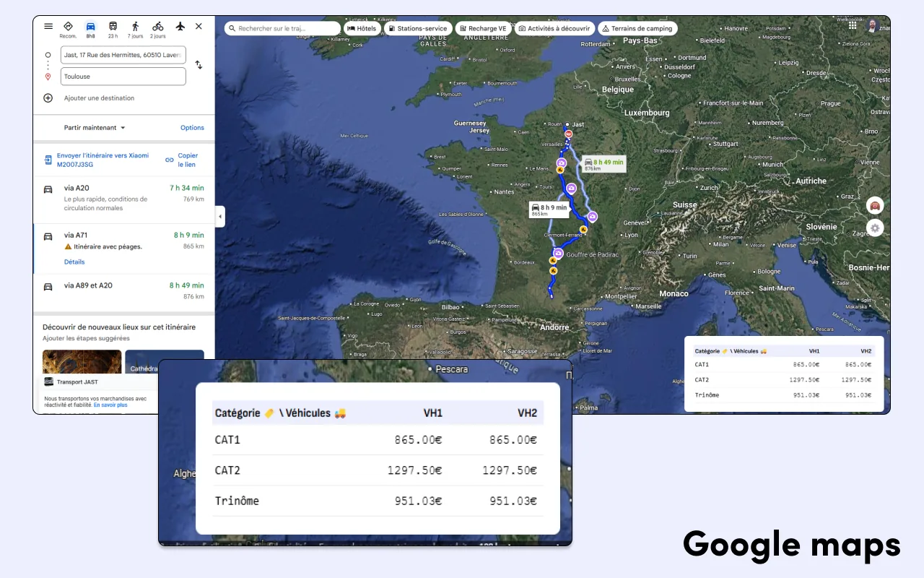
Task: Click the toll warning triangle icon
Action: tap(68, 246)
